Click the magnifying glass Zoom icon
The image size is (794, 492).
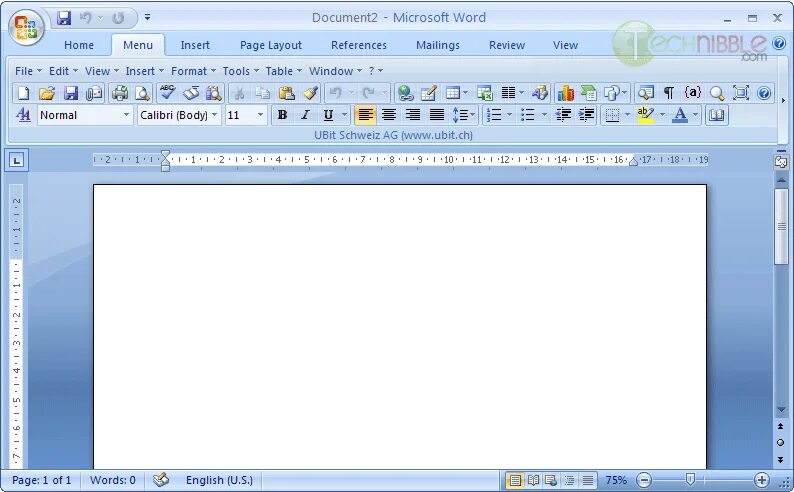717,93
